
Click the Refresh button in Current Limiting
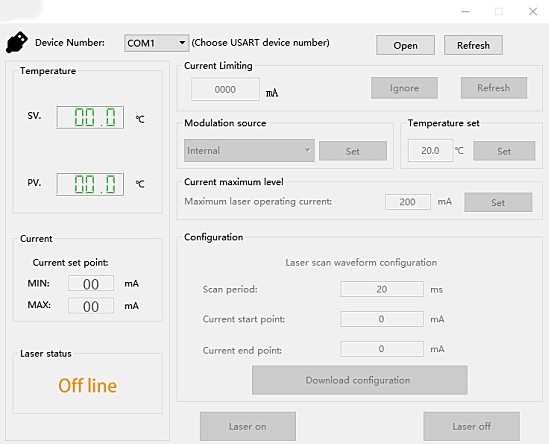click(494, 88)
